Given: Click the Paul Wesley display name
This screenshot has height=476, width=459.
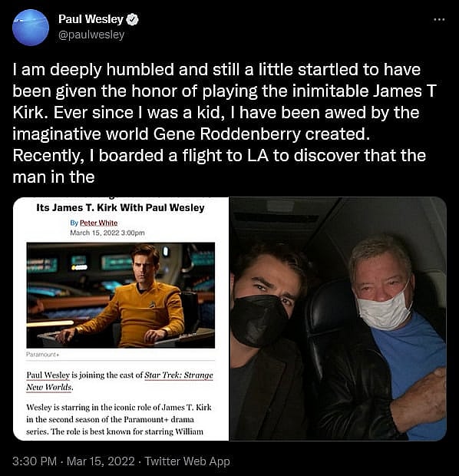Looking at the screenshot, I should pos(91,19).
